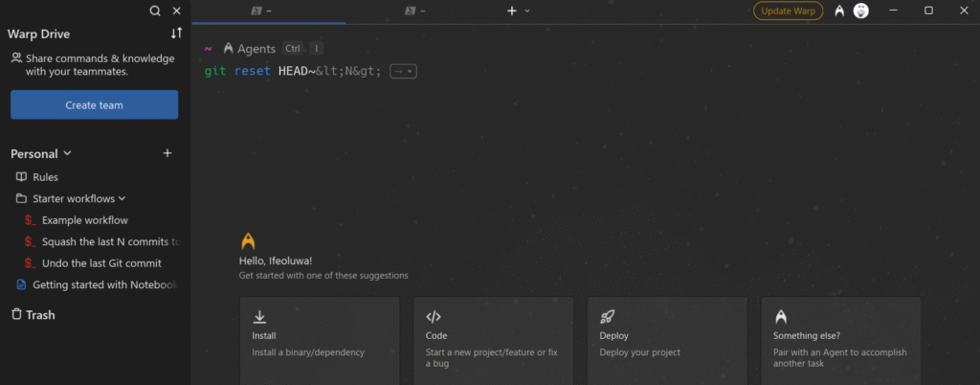Screen dimensions: 980x385
Task: Click the Something else agent icon
Action: 780,316
